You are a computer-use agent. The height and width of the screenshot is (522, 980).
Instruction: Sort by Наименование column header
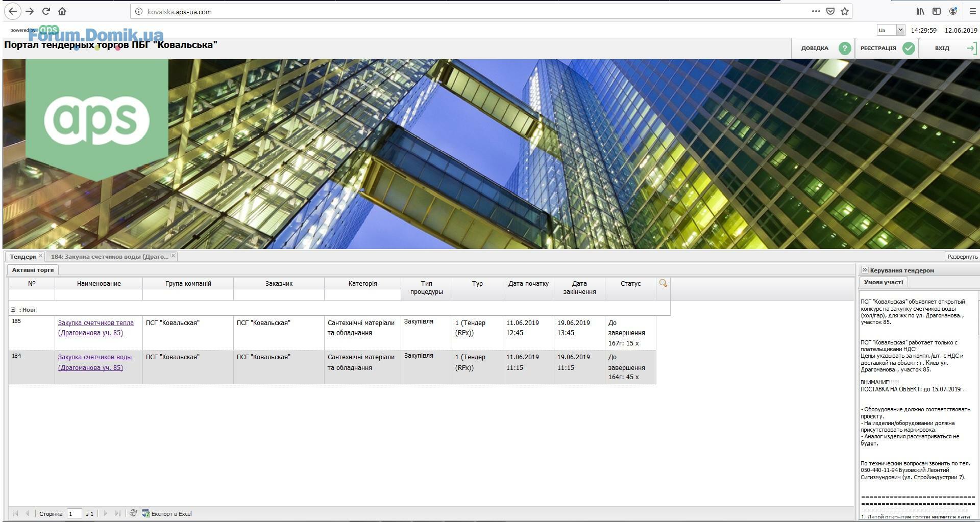click(99, 284)
